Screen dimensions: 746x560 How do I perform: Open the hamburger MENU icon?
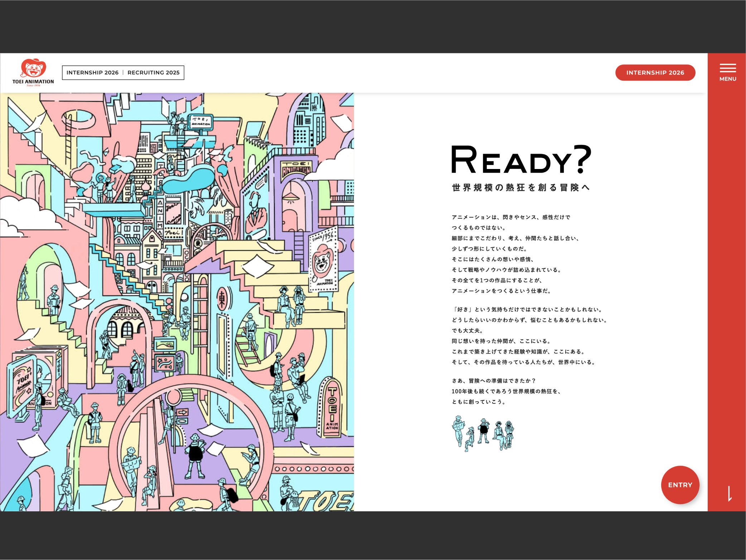pyautogui.click(x=728, y=73)
